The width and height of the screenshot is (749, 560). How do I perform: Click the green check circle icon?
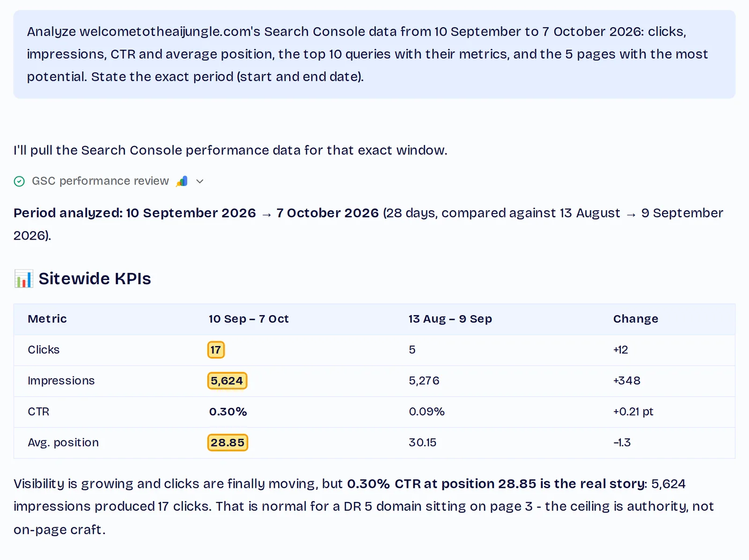pos(19,181)
